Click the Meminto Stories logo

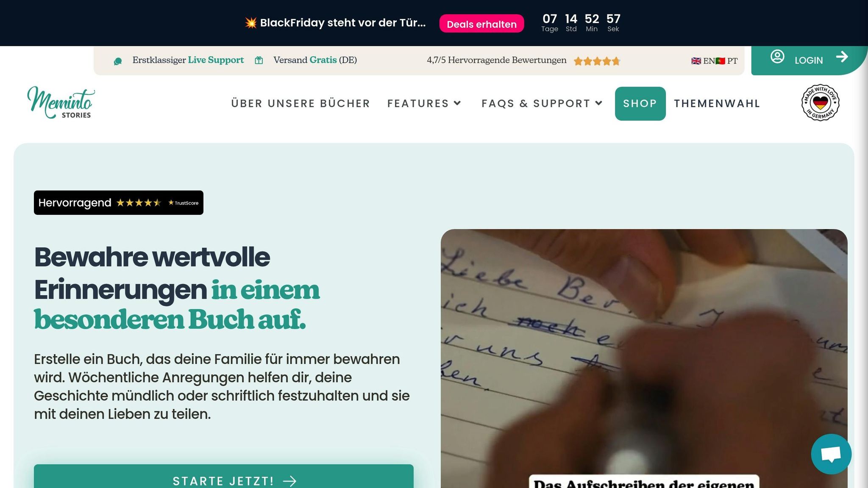(x=61, y=103)
